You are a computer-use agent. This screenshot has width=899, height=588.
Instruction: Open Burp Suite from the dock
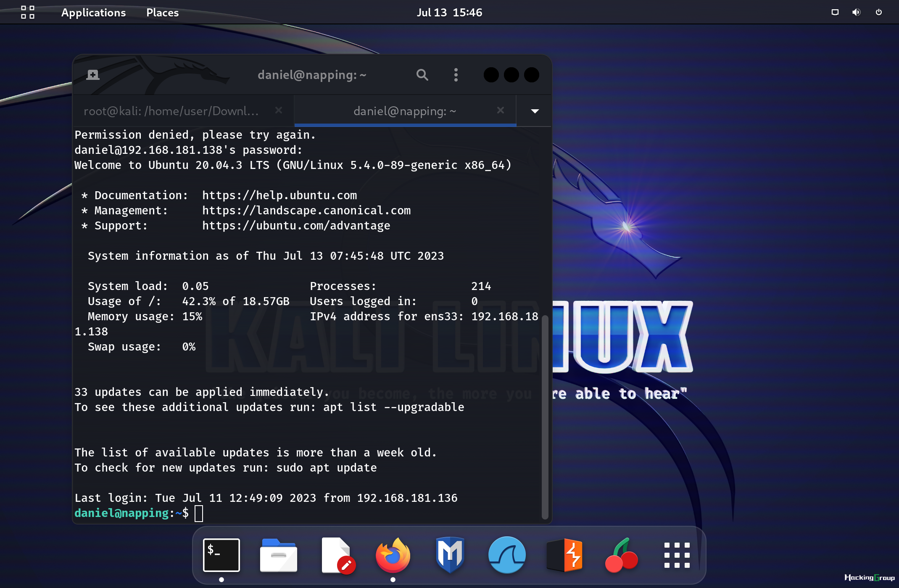[x=564, y=555]
